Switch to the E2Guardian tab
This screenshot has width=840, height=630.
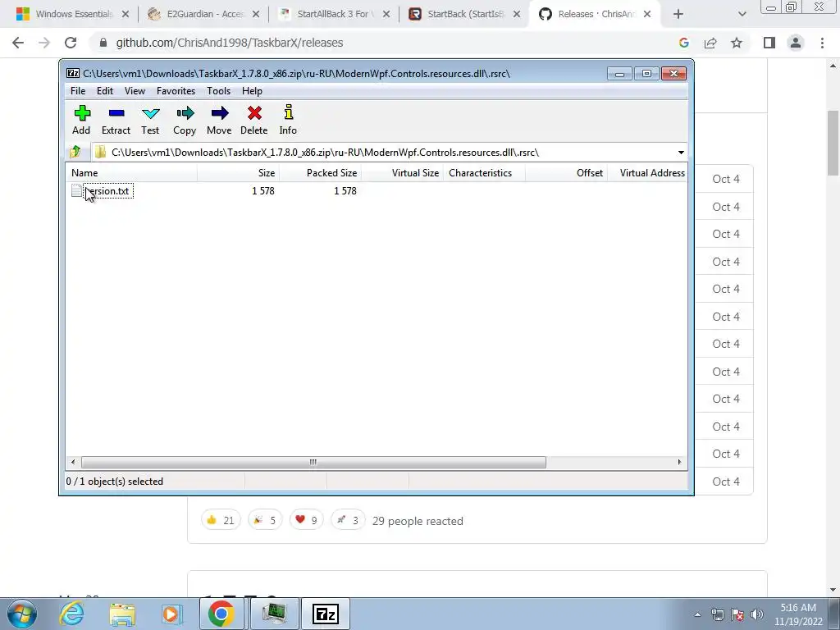pyautogui.click(x=204, y=14)
